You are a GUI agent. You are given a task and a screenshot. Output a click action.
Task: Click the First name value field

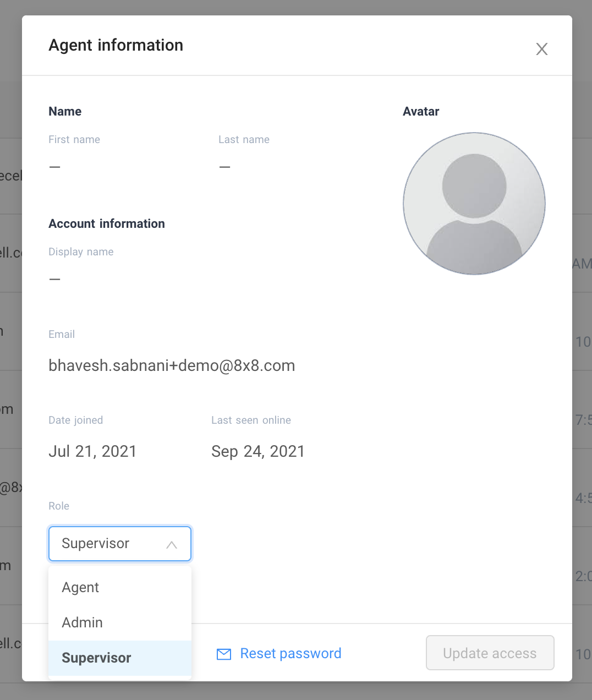point(55,167)
